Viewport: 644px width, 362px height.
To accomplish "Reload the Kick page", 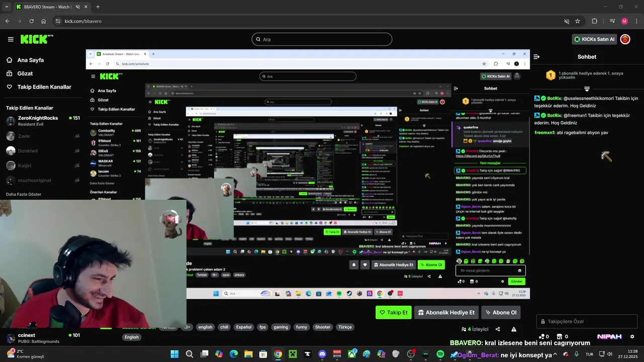I will point(31,21).
